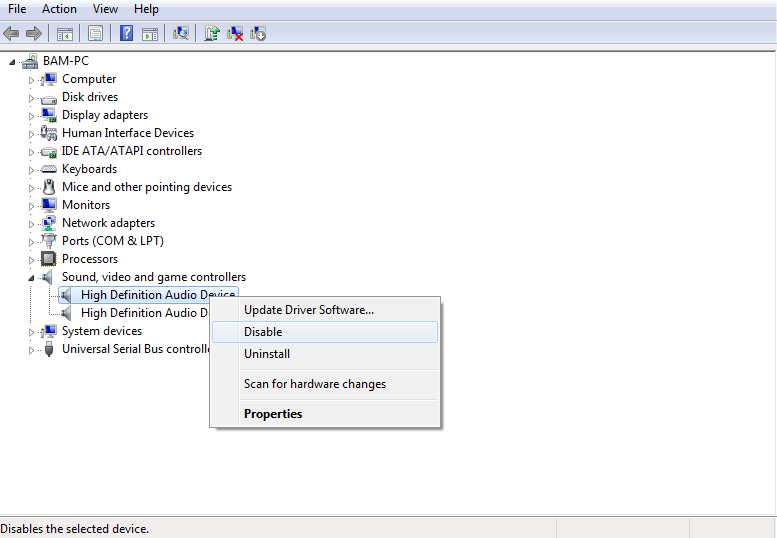Select the second High Definition Audio Device row

pyautogui.click(x=135, y=313)
